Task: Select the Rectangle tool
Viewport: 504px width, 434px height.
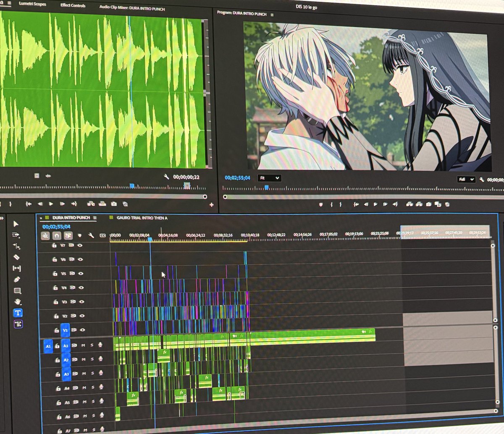Action: pos(17,290)
